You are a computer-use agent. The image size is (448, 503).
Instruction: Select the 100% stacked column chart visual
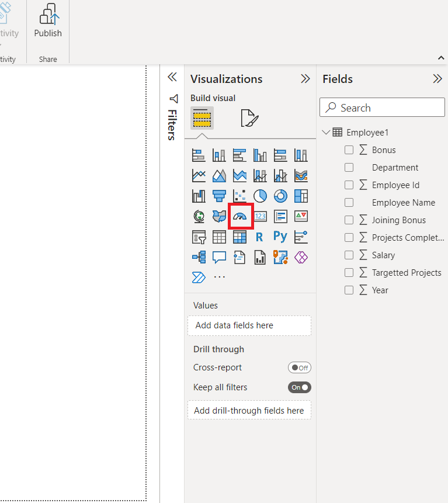point(301,155)
